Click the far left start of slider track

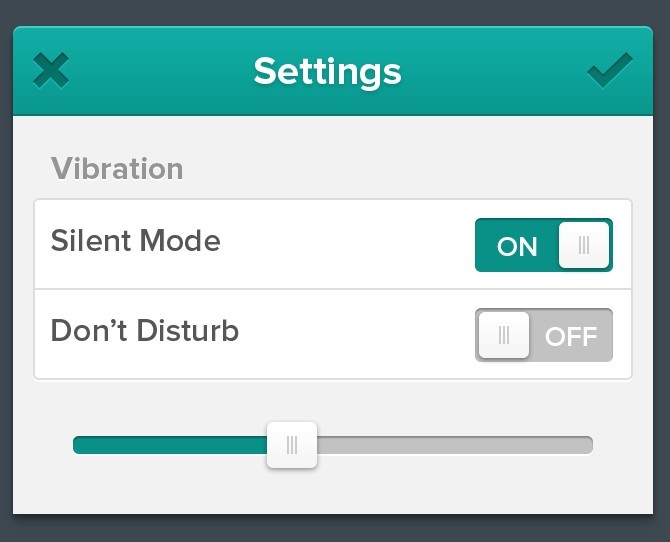(x=78, y=445)
